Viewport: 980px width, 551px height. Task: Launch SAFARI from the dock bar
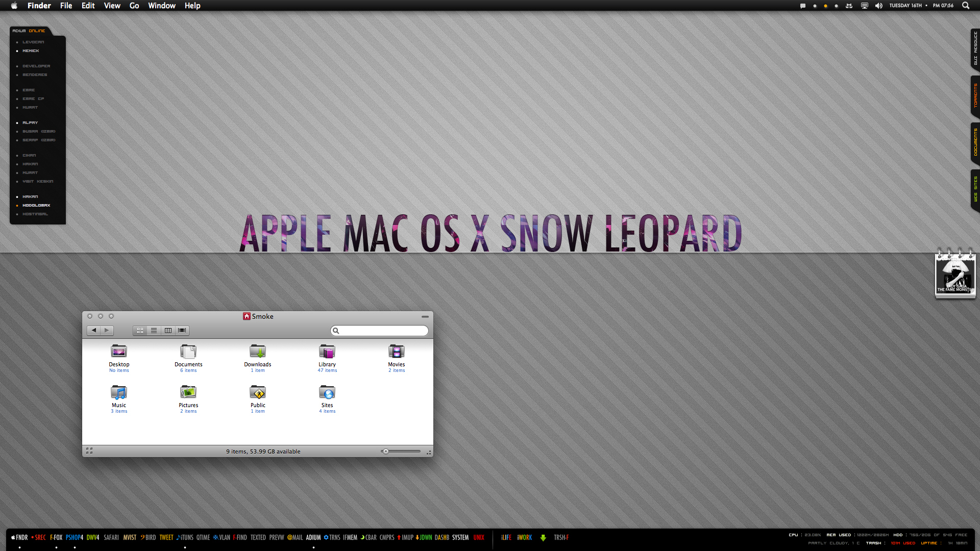[111, 538]
